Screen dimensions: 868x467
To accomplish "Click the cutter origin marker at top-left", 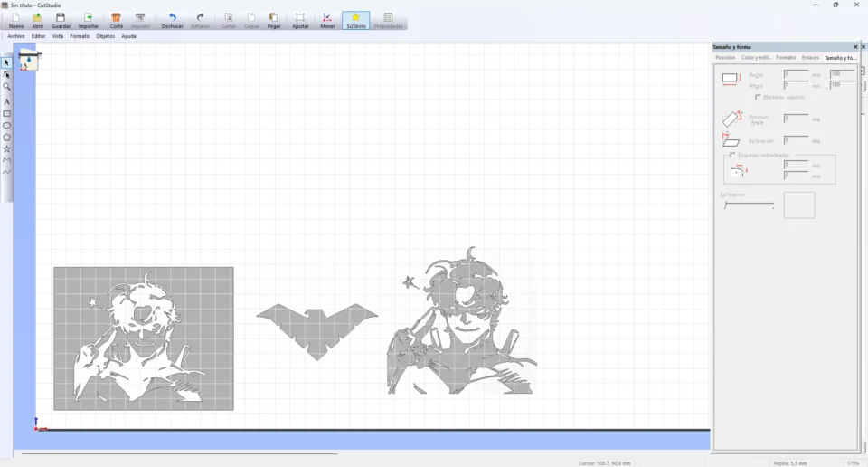I will [29, 59].
